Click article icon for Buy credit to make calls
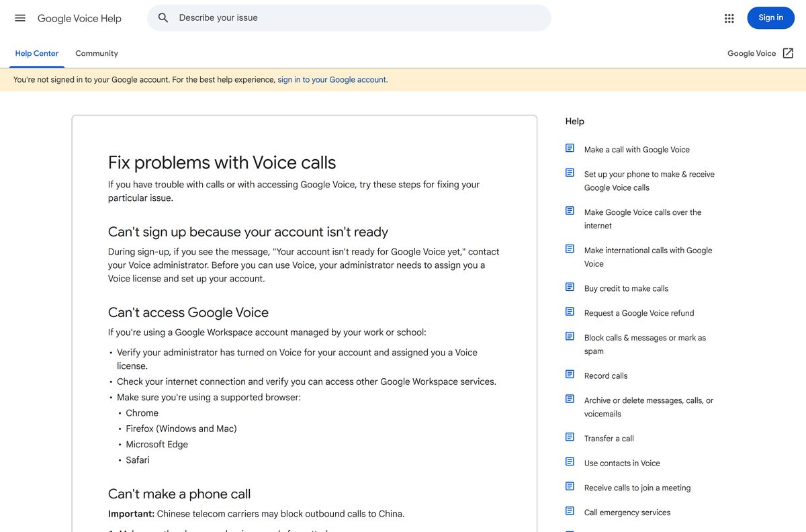Image resolution: width=806 pixels, height=532 pixels. (570, 287)
